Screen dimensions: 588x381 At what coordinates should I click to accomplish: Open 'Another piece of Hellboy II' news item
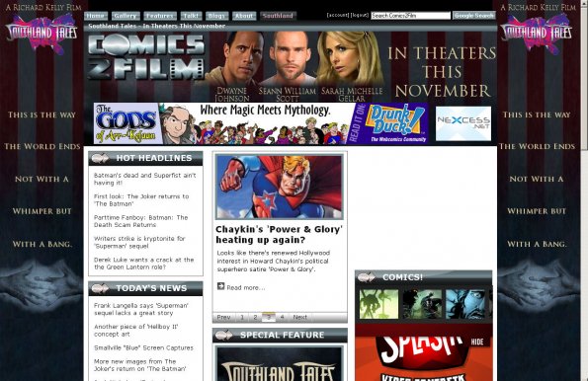click(x=135, y=331)
